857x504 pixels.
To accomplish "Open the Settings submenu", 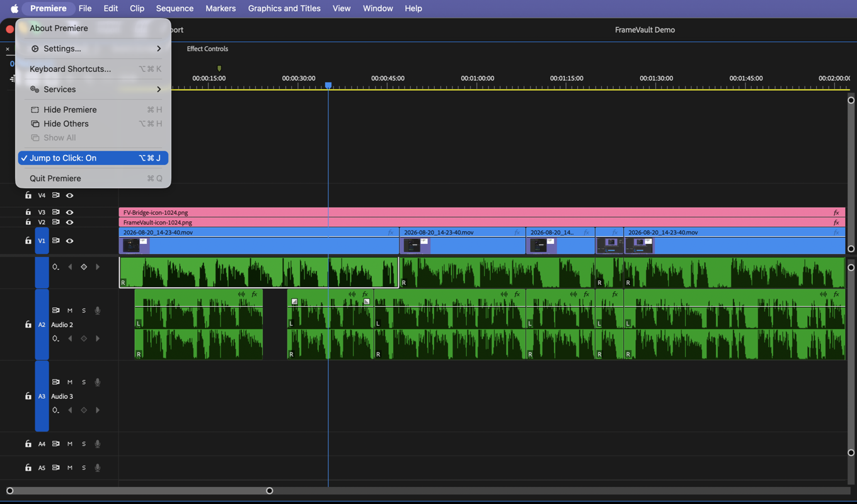I will [x=93, y=49].
